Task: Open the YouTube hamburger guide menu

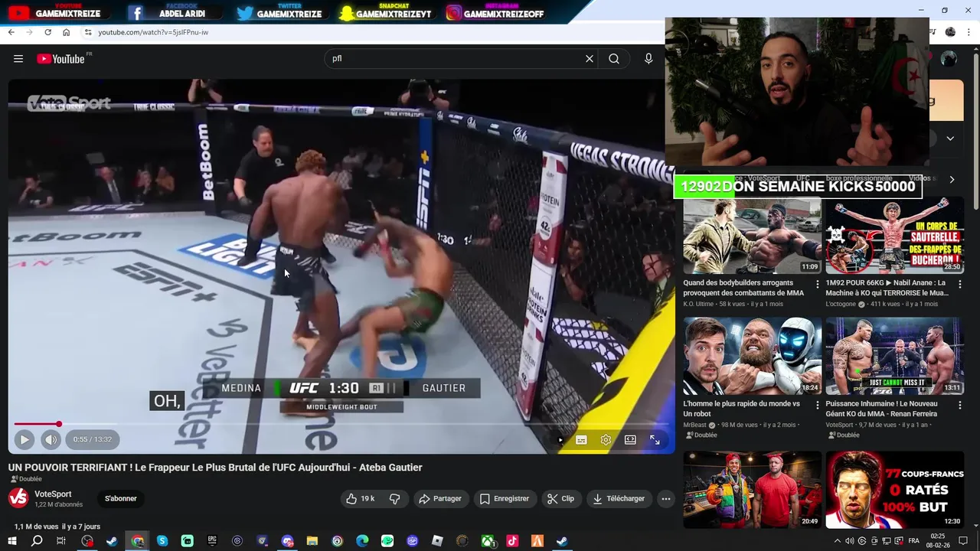Action: 18,59
